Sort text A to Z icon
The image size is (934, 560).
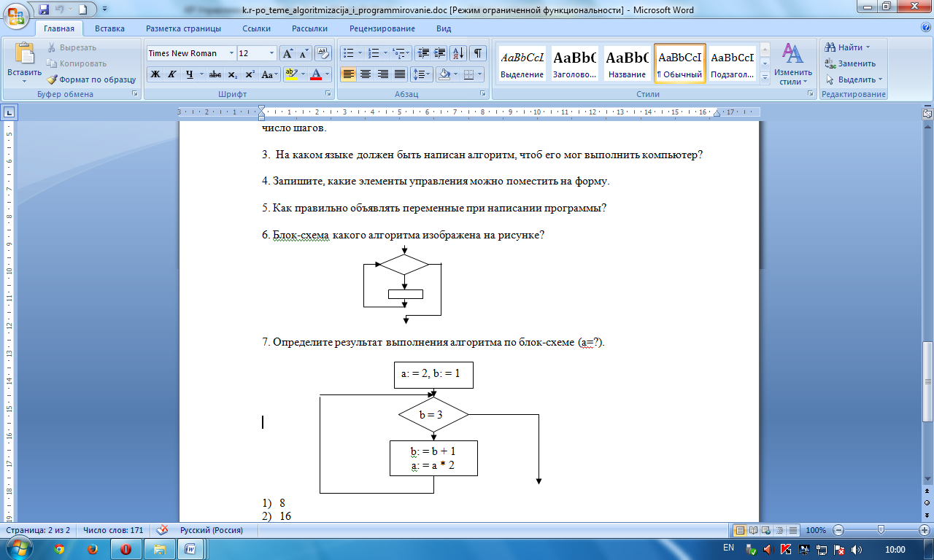(459, 53)
